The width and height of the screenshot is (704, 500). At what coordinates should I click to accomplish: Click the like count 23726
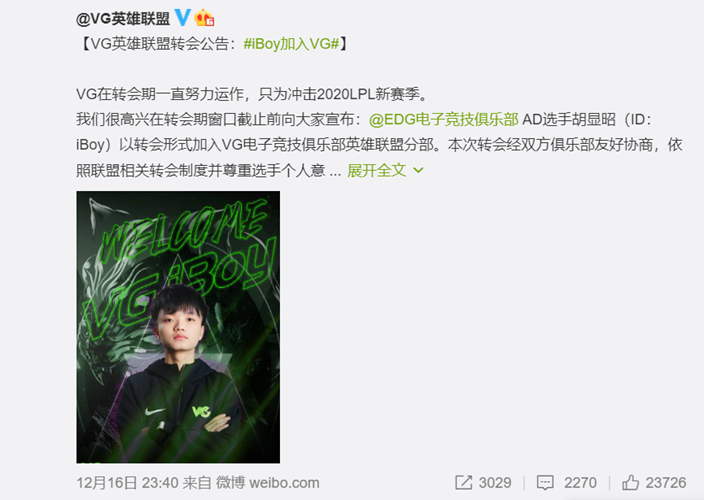(x=666, y=482)
